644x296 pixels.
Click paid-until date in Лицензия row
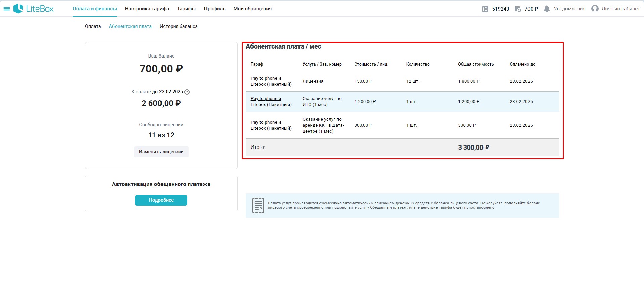tap(521, 81)
